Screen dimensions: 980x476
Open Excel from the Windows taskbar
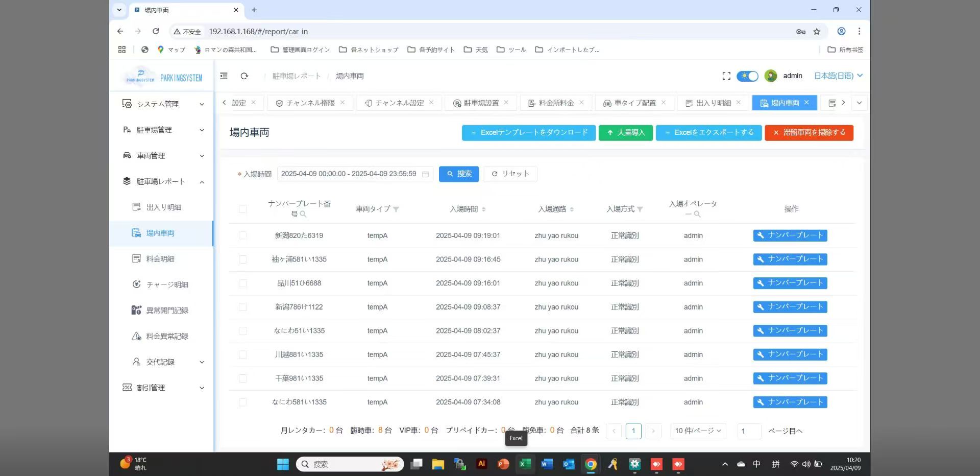coord(525,464)
